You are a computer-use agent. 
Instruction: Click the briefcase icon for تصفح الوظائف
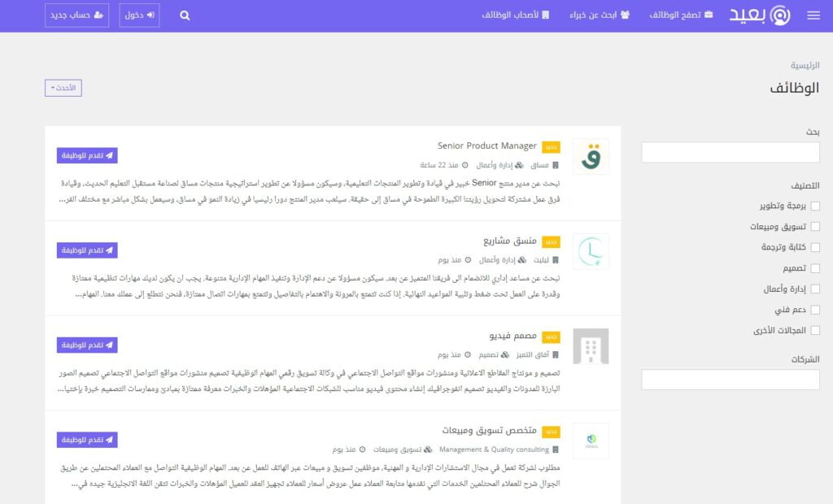point(709,15)
